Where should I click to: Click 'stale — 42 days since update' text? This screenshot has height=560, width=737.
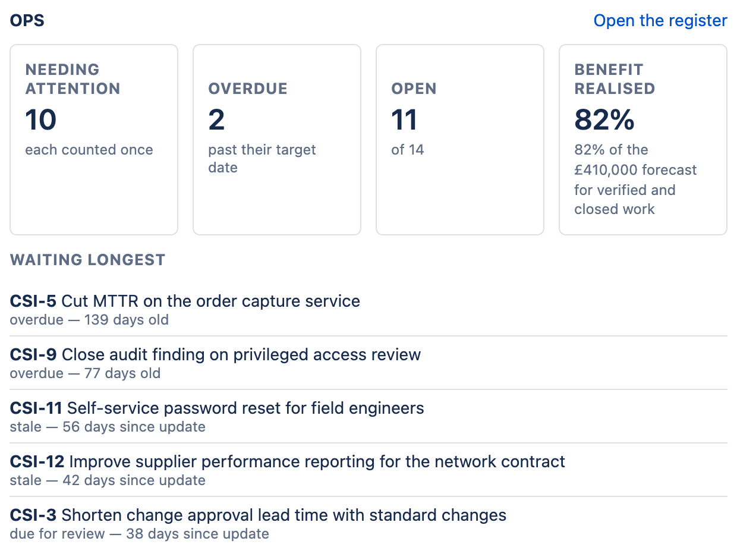pos(108,480)
